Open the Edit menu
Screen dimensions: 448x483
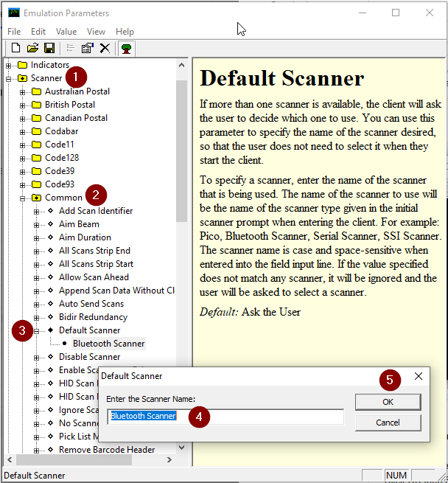tap(38, 32)
